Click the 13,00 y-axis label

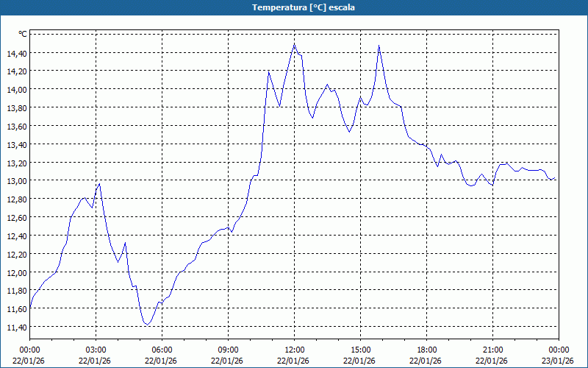click(x=16, y=181)
